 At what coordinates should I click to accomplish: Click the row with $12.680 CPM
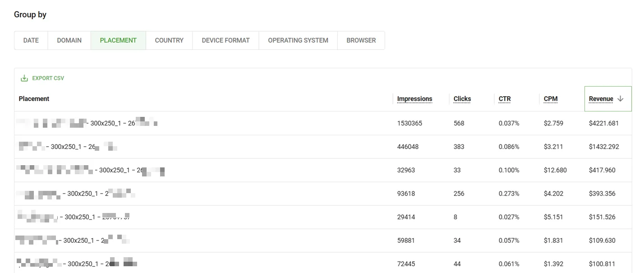click(316, 170)
